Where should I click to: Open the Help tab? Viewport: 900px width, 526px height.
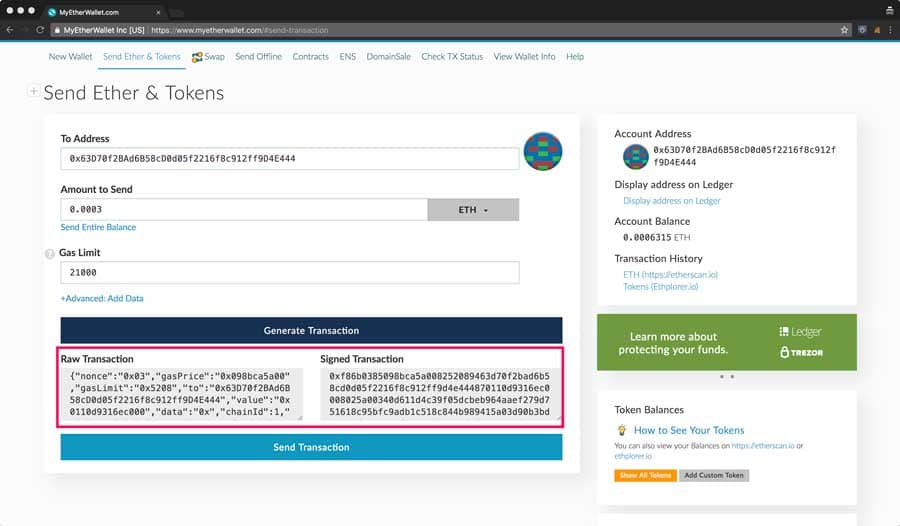pyautogui.click(x=575, y=56)
